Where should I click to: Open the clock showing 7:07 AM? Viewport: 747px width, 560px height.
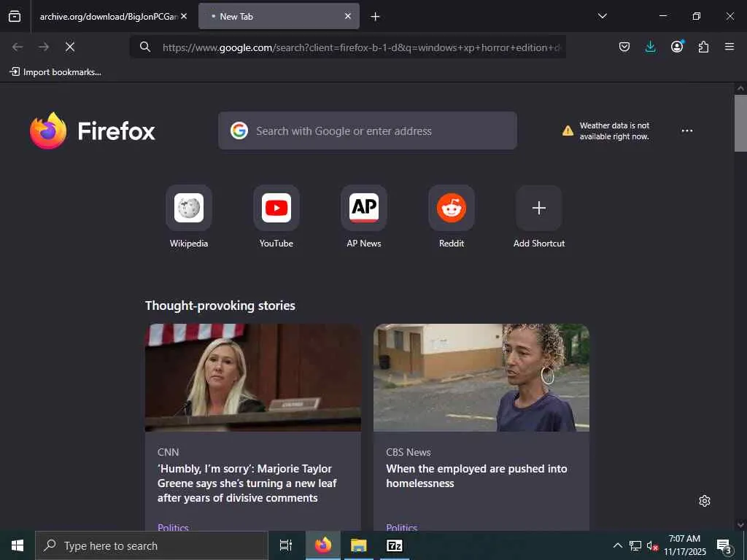tap(684, 545)
